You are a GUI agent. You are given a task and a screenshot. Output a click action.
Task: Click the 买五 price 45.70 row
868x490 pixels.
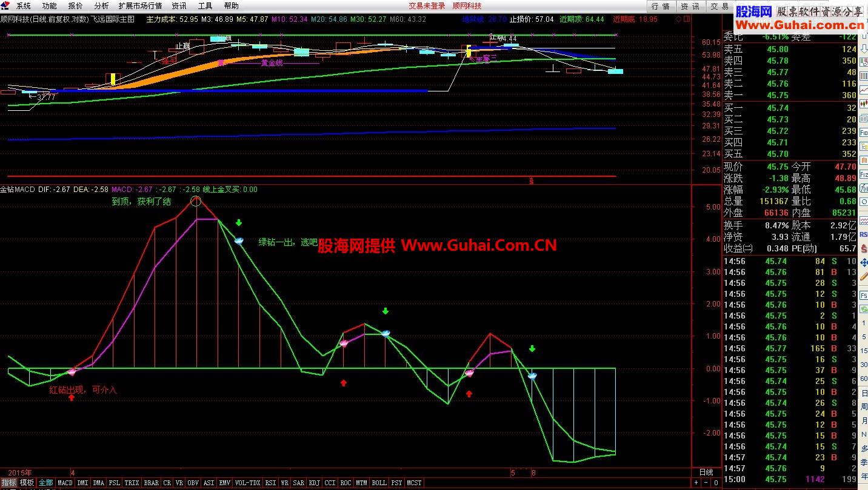[x=790, y=154]
